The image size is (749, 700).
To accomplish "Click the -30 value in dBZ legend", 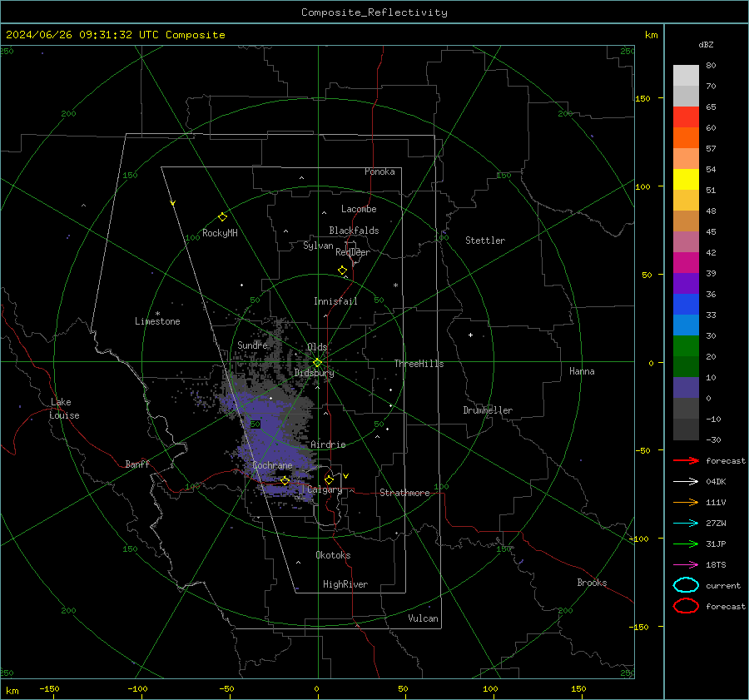I will click(x=713, y=439).
